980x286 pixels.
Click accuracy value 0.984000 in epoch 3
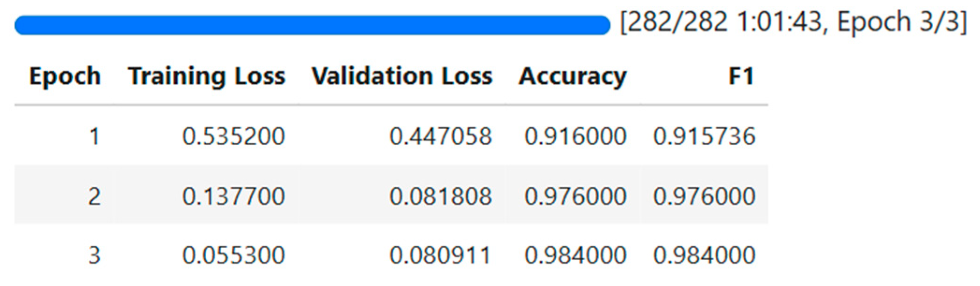(x=575, y=255)
